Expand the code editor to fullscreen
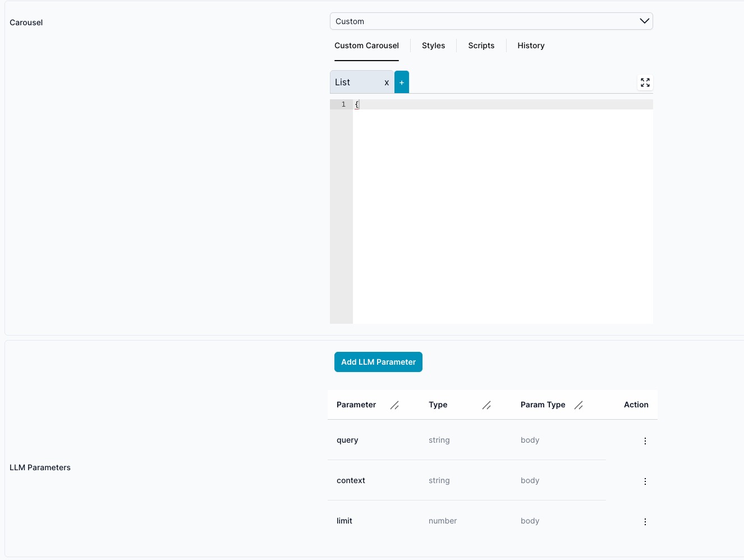 [645, 82]
